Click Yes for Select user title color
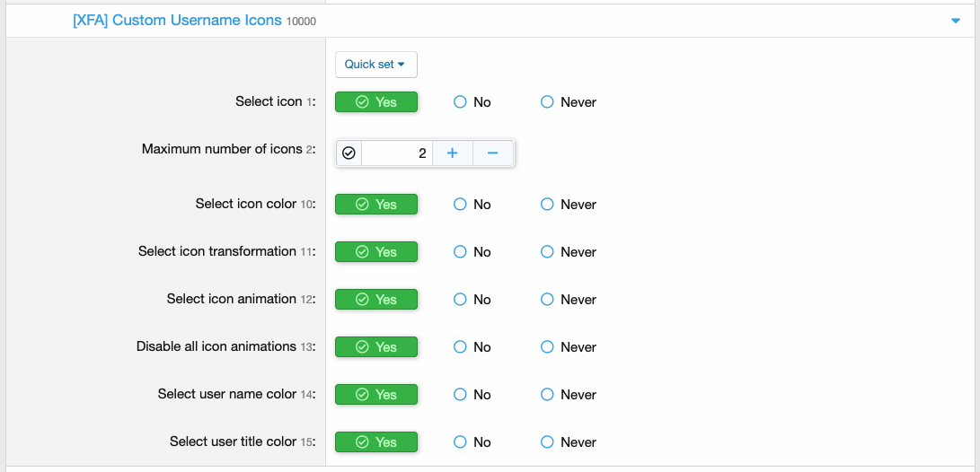 [376, 441]
